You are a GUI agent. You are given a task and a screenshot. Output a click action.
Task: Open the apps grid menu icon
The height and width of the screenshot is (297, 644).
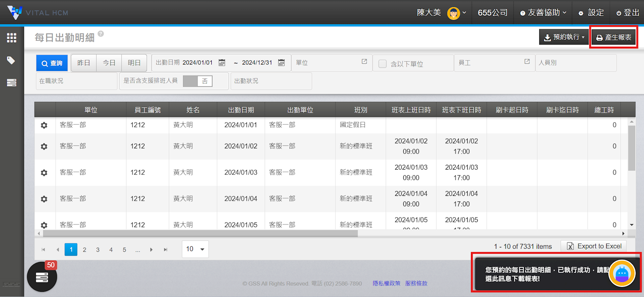point(12,38)
